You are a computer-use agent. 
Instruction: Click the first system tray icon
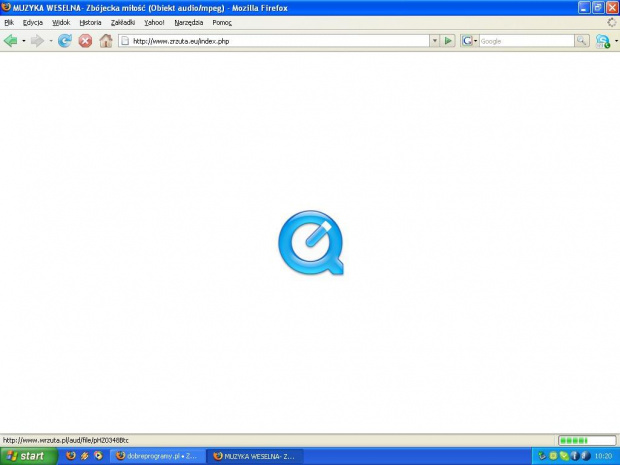[x=542, y=456]
